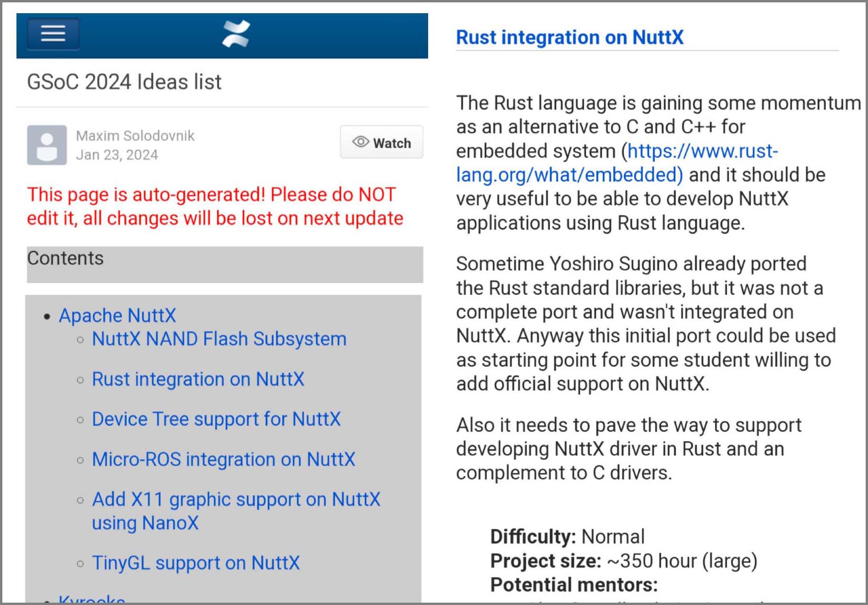Viewport: 868px width, 605px height.
Task: Open Micro-ROS integration on NuttX link
Action: (x=223, y=459)
